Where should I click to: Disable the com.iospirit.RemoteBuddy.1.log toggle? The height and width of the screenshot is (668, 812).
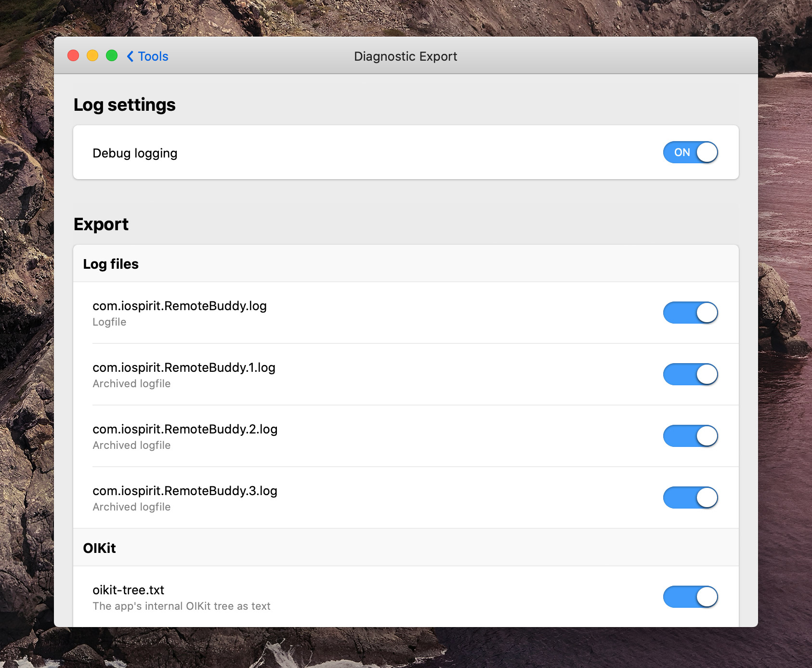point(690,374)
